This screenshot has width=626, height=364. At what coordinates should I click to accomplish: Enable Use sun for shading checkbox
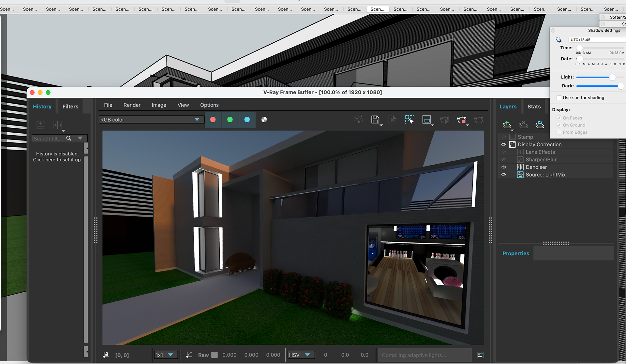coord(559,98)
